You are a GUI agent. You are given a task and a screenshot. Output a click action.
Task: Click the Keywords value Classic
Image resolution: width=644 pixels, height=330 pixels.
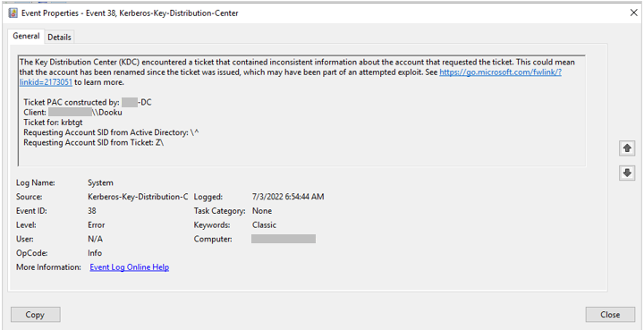pos(264,225)
